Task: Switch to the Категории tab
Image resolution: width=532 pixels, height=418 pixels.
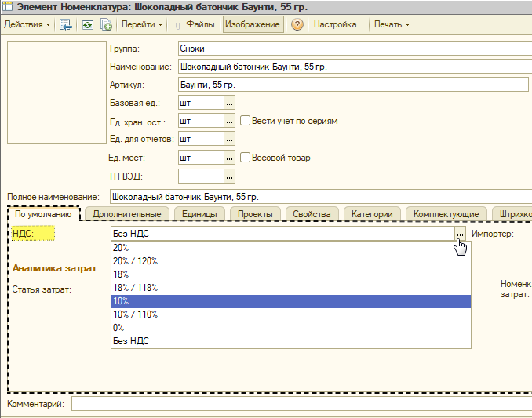Action: click(x=372, y=214)
